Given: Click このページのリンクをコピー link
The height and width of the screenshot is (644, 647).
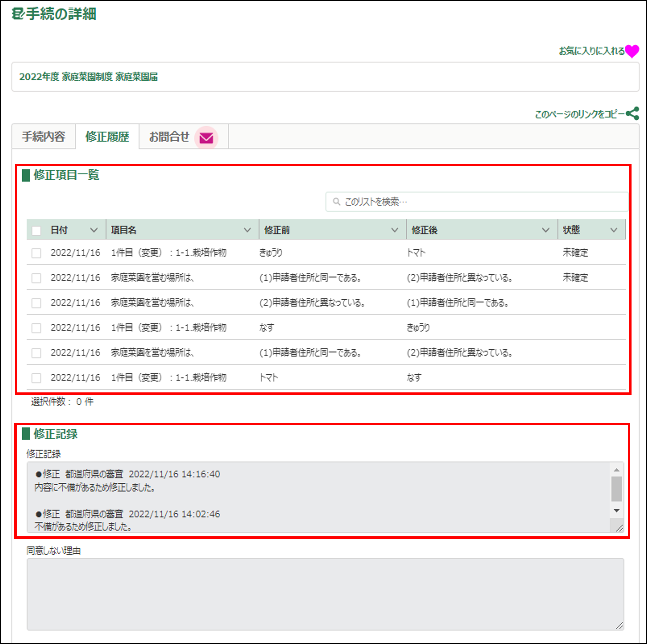Looking at the screenshot, I should [579, 114].
